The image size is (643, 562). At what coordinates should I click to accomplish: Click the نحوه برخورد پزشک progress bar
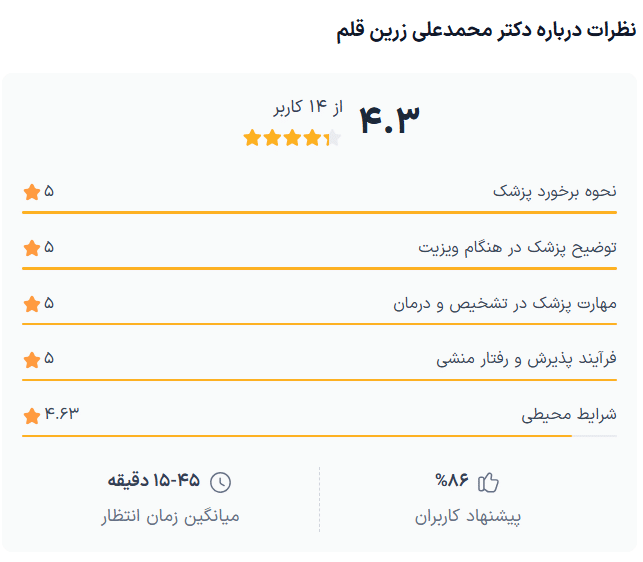click(320, 213)
